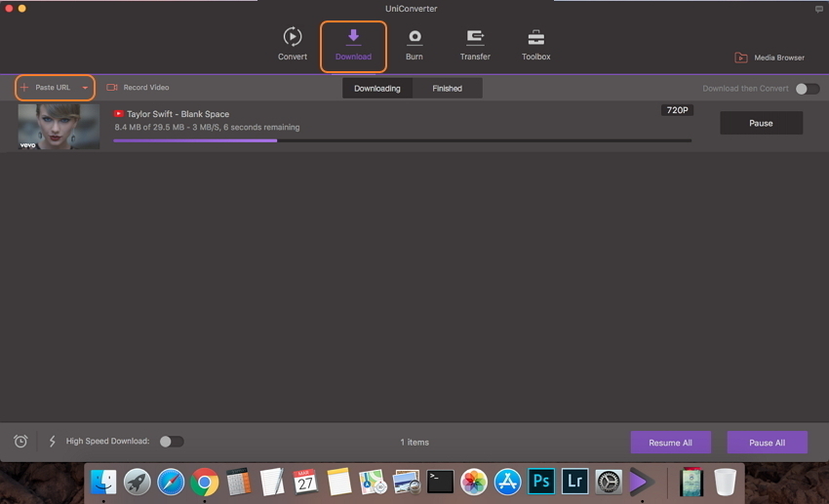Open Finder from the Dock
This screenshot has width=829, height=504.
tap(103, 482)
